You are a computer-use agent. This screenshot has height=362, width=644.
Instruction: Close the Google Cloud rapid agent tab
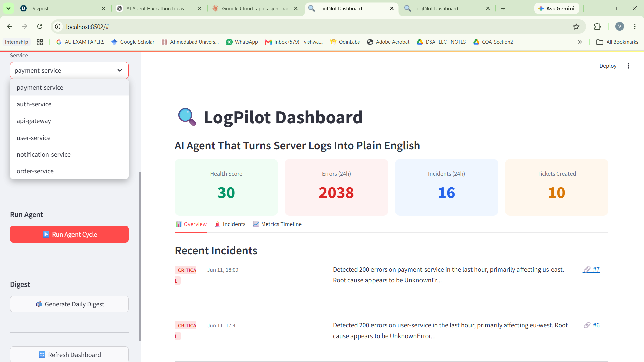296,8
